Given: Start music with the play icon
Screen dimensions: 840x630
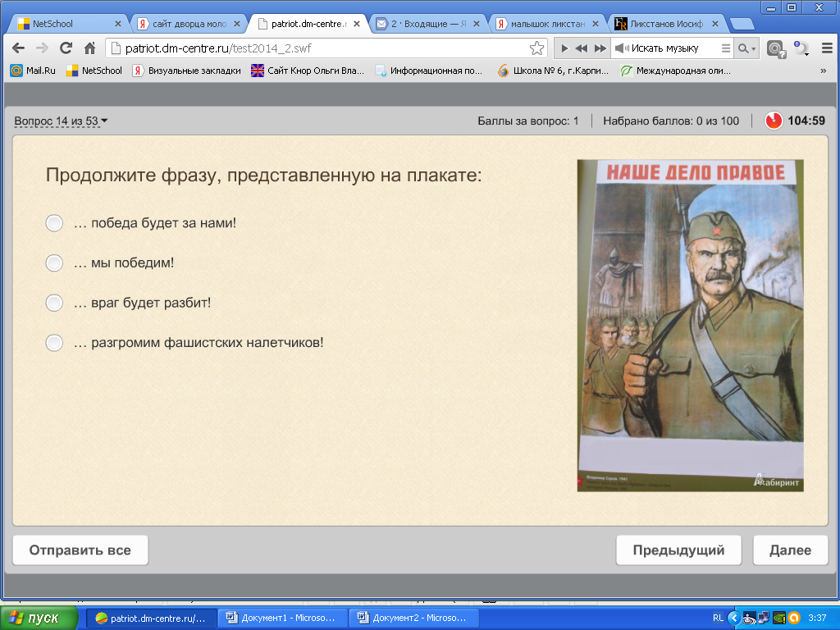Looking at the screenshot, I should point(564,48).
